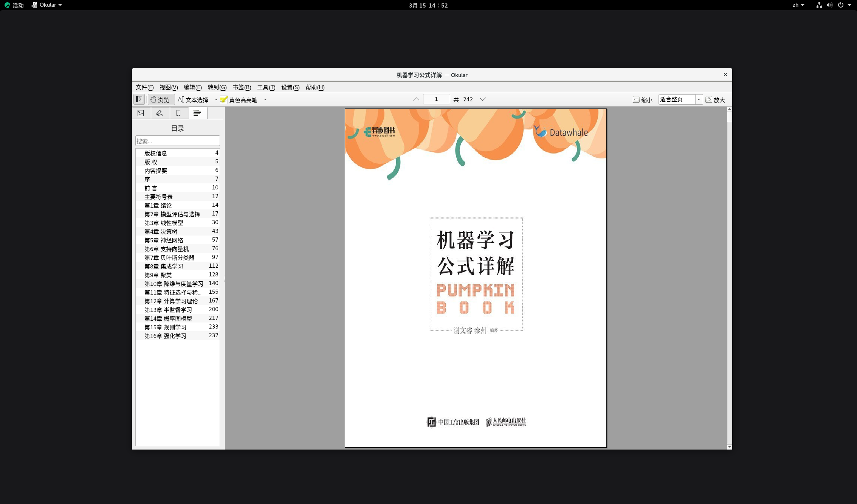857x504 pixels.
Task: Select the table of contents tab
Action: click(197, 113)
